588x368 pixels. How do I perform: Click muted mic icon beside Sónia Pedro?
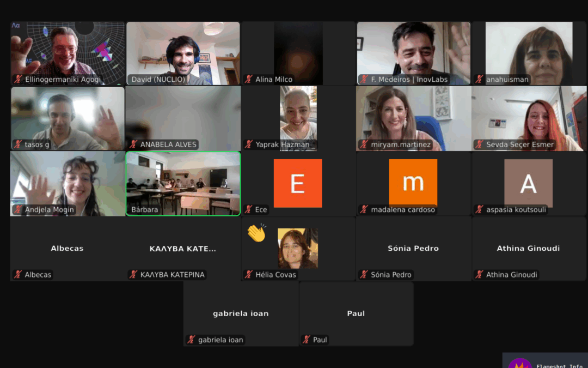(364, 274)
